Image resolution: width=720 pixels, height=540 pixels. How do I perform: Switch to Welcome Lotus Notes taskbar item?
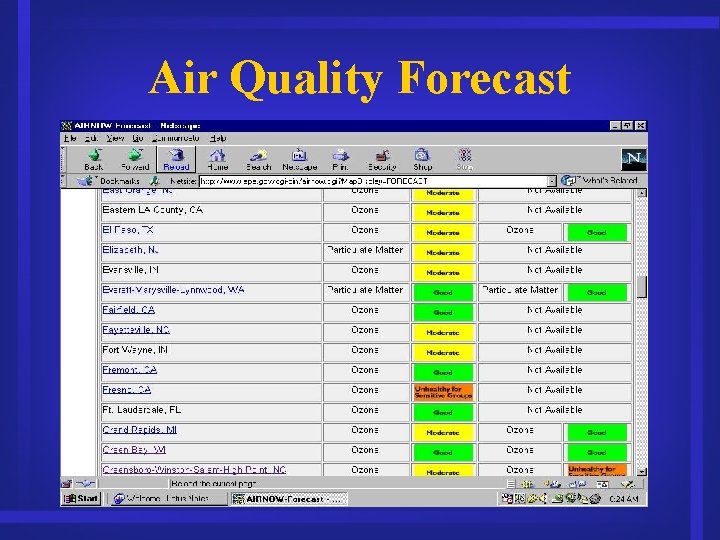click(x=168, y=499)
